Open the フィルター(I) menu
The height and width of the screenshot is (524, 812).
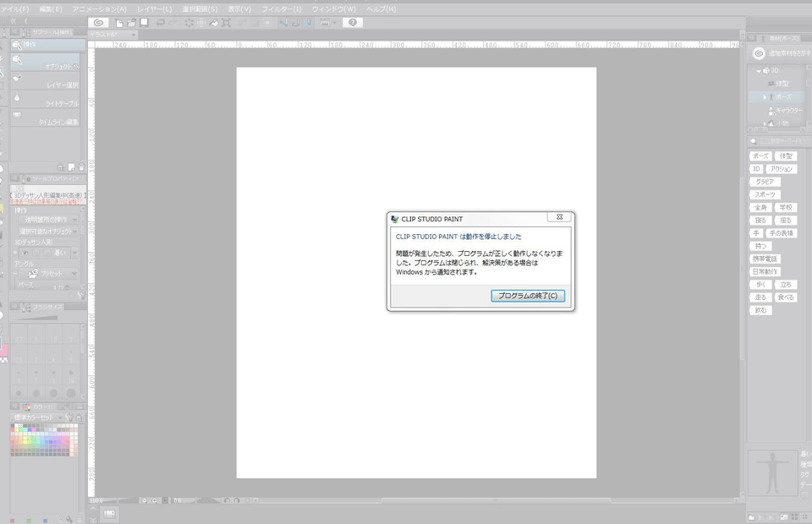coord(281,8)
